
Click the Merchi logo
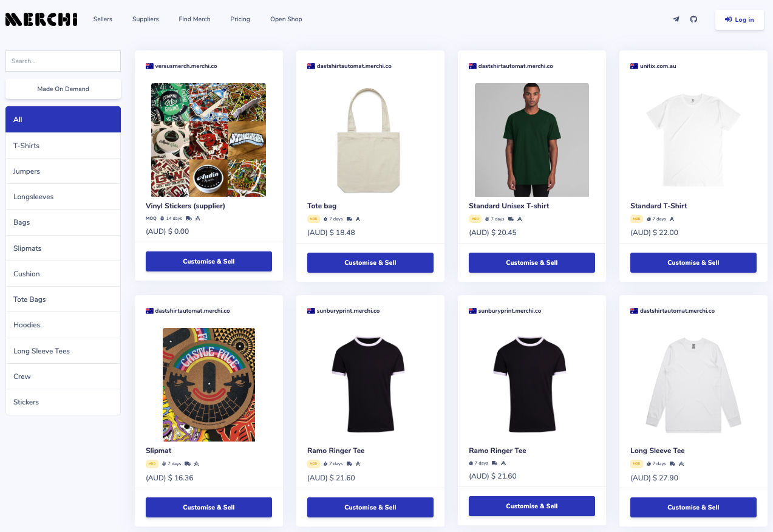[41, 19]
